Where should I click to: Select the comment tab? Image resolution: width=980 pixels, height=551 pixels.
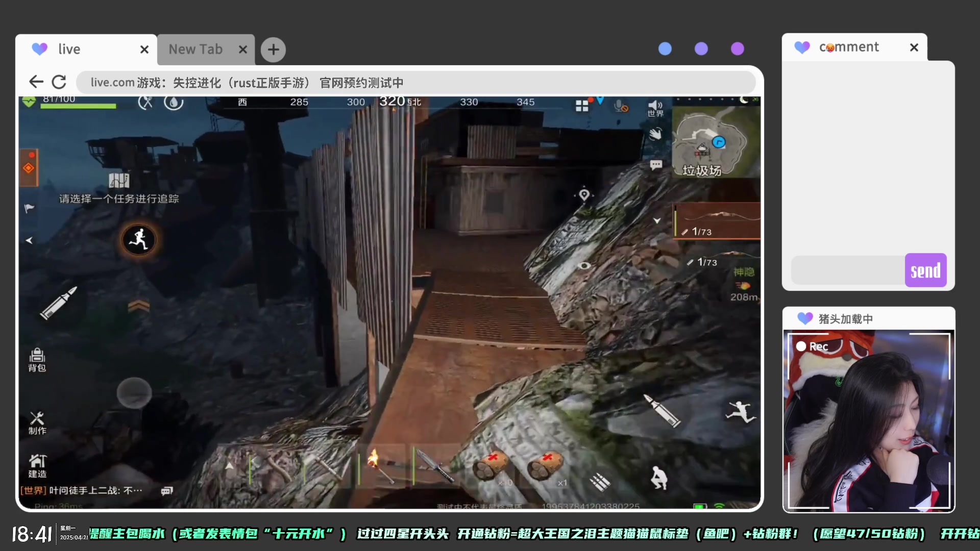pos(854,47)
